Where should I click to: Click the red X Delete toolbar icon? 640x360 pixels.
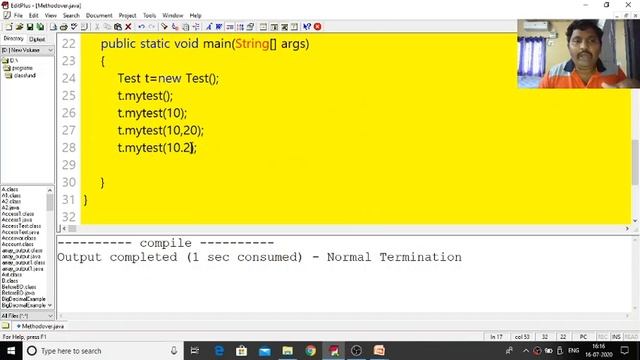coord(128,27)
